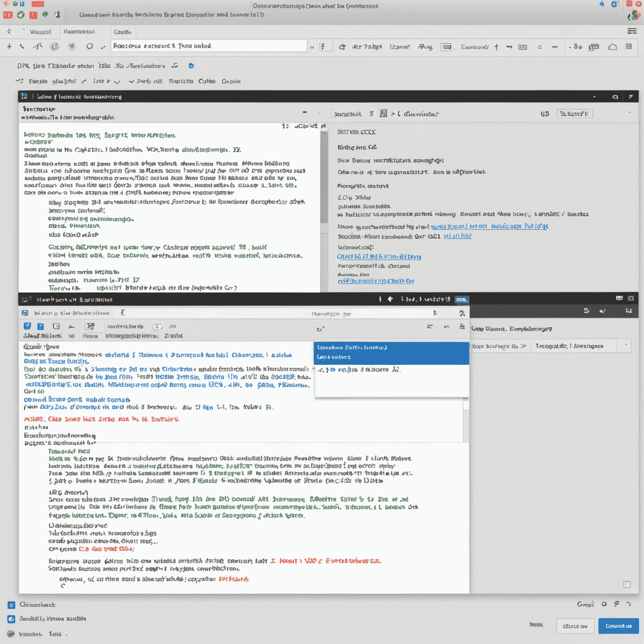Click the back arrow before the first tab

9,31
